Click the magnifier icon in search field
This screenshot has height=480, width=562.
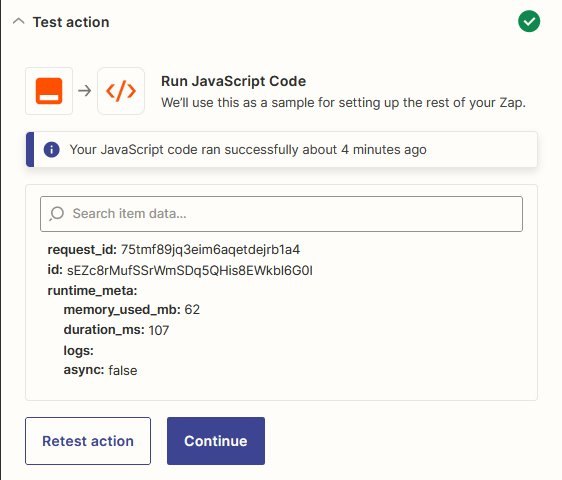click(57, 214)
